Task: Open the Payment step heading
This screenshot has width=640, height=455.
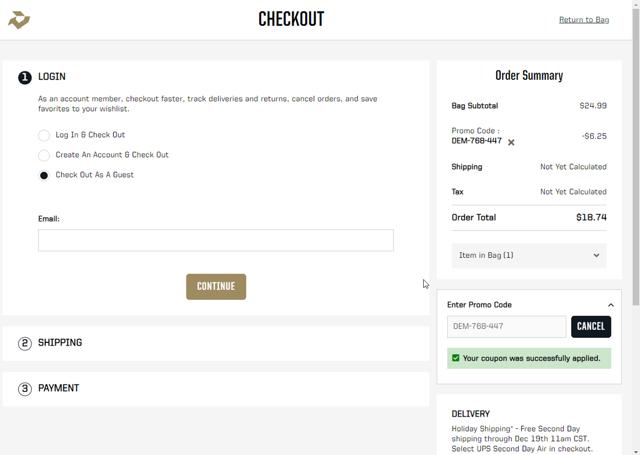Action: click(x=58, y=389)
